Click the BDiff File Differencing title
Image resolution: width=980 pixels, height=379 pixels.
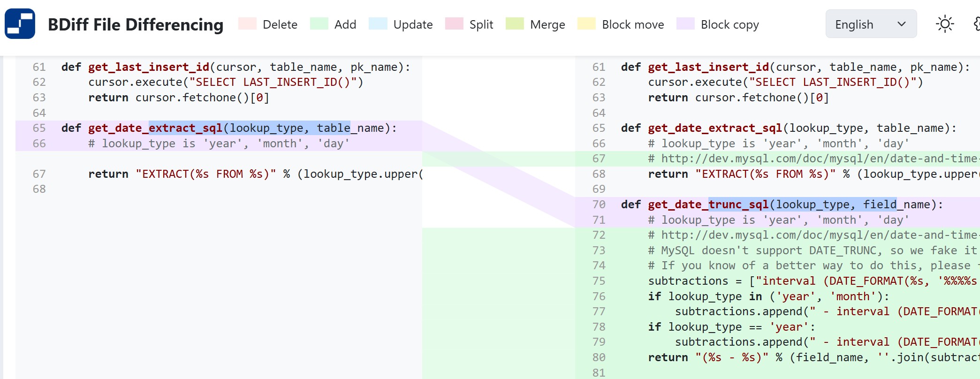[136, 24]
